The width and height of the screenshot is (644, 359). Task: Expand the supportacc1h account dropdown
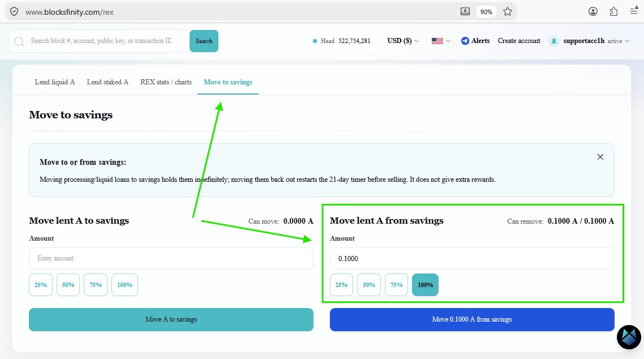(596, 41)
